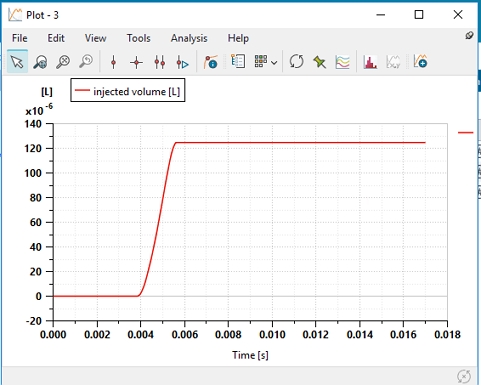Image resolution: width=481 pixels, height=385 pixels.
Task: Click the status bar refresh icon
Action: pos(464,377)
